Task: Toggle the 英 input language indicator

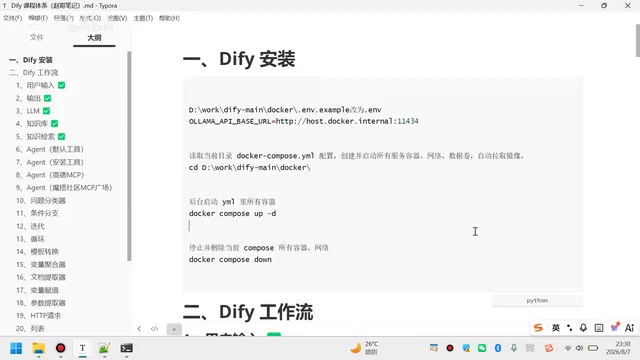Action: [x=556, y=328]
